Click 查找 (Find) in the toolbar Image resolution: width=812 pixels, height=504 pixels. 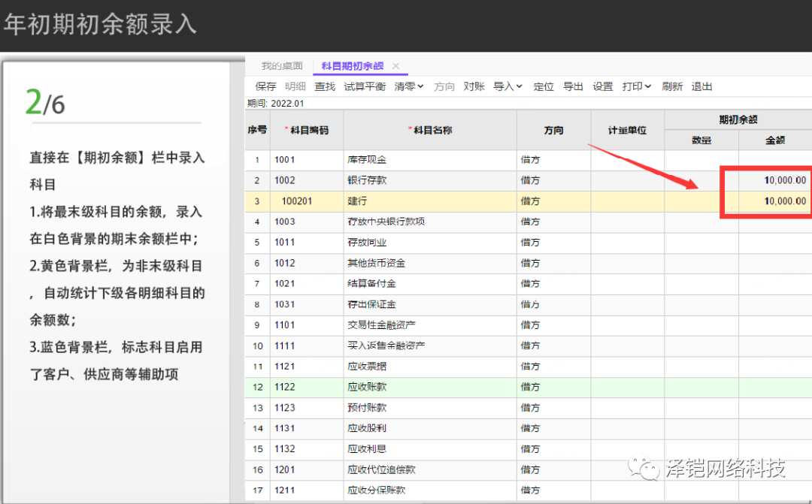325,87
